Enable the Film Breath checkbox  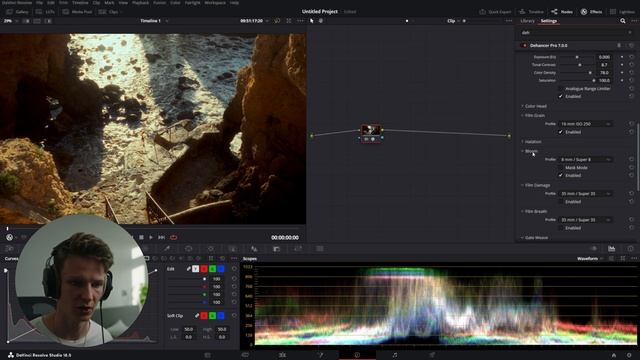(560, 228)
